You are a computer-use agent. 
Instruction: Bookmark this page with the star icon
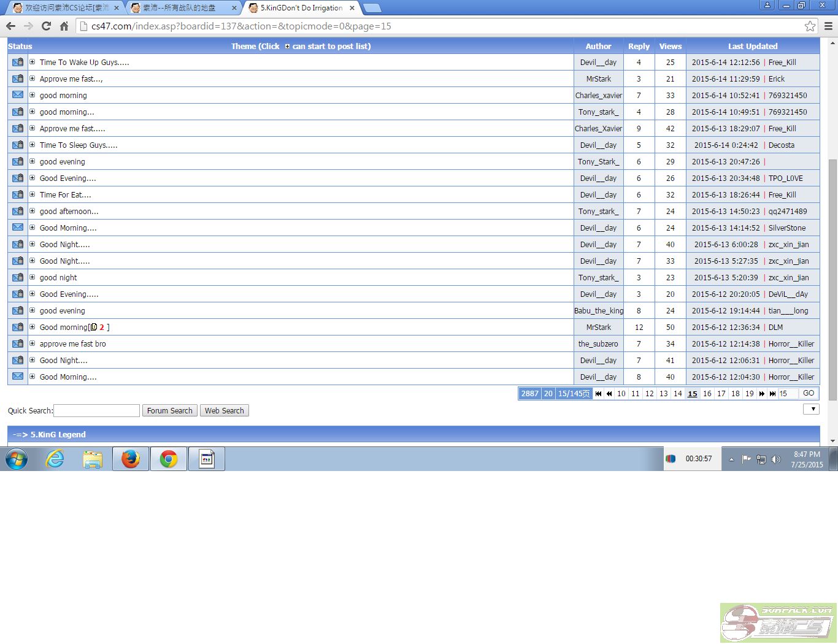[810, 26]
